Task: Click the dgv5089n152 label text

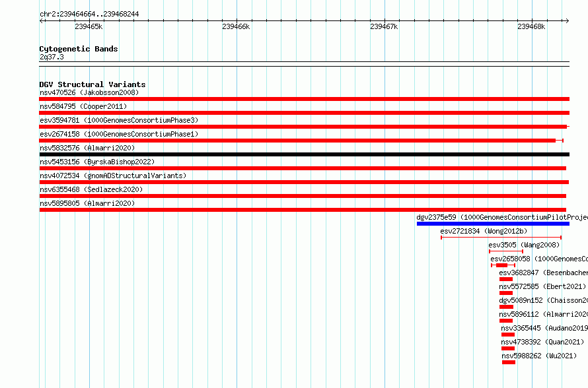Action: [543, 300]
